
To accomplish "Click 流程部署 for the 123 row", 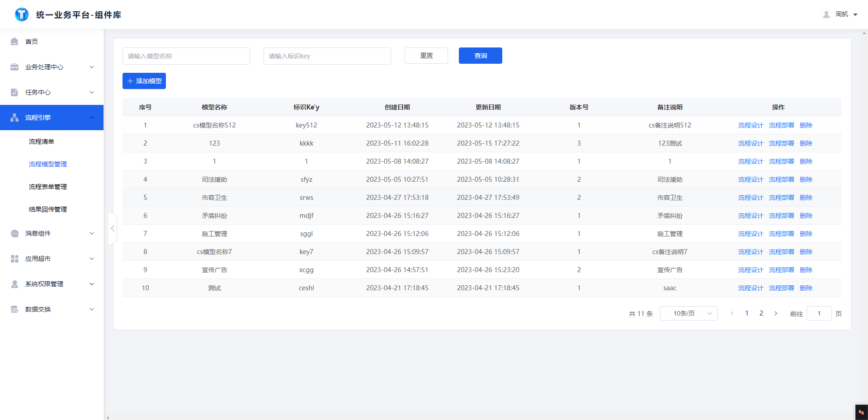I will [x=782, y=143].
